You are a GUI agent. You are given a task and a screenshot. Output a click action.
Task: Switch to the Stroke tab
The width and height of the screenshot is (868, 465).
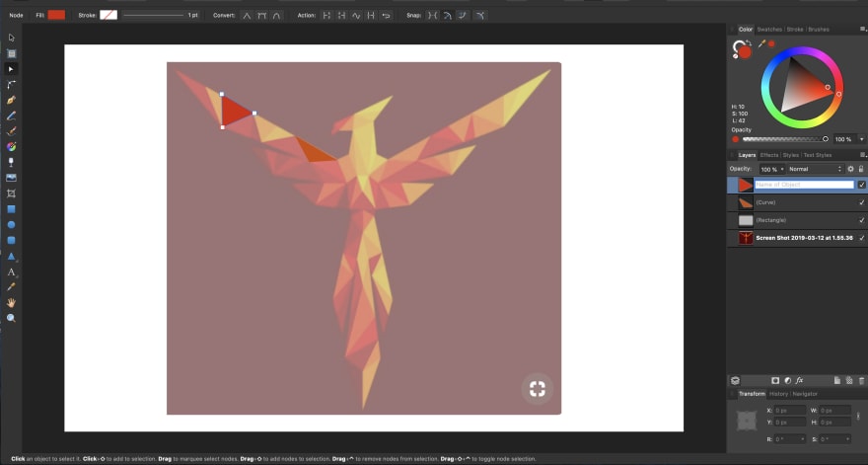pyautogui.click(x=795, y=29)
